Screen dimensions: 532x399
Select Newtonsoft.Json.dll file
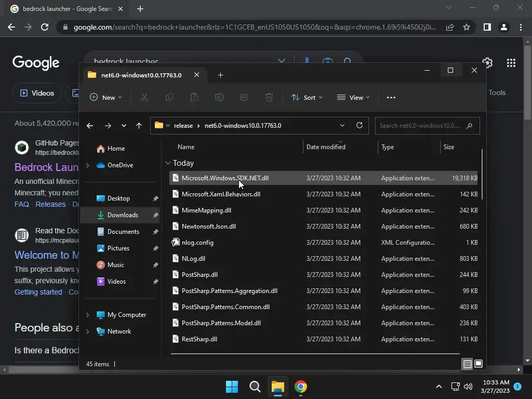(323, 227)
